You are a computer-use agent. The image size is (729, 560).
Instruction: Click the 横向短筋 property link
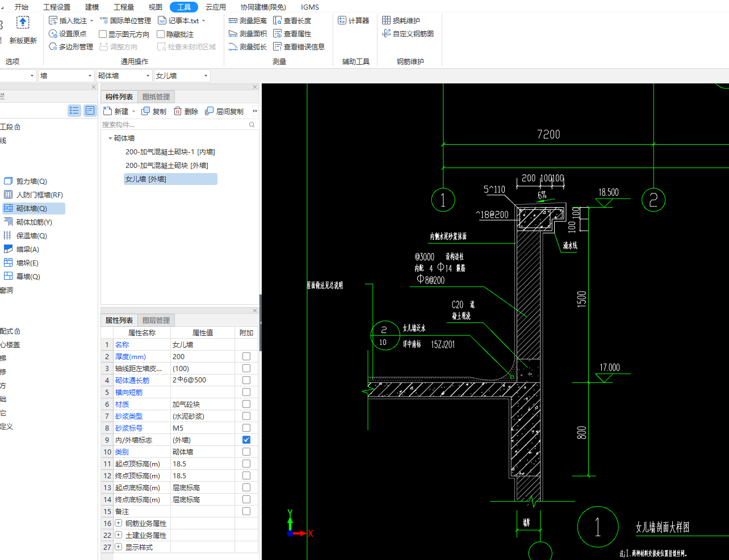(x=129, y=392)
